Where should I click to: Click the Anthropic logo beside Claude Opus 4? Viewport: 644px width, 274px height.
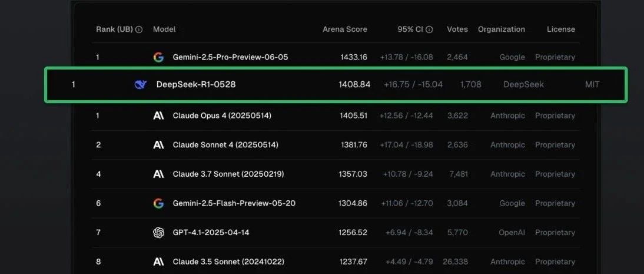[x=158, y=115]
